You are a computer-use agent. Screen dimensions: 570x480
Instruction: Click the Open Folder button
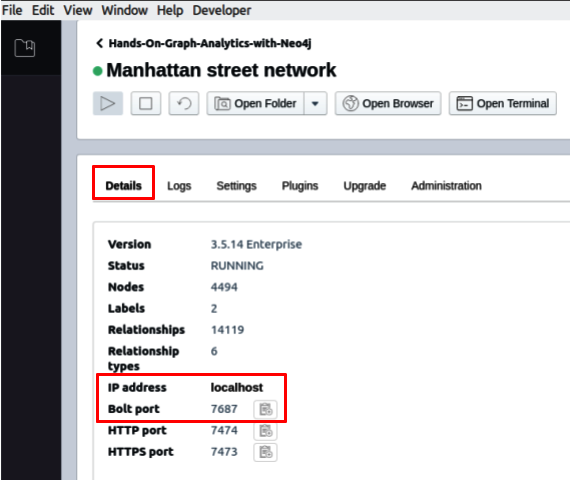[256, 104]
